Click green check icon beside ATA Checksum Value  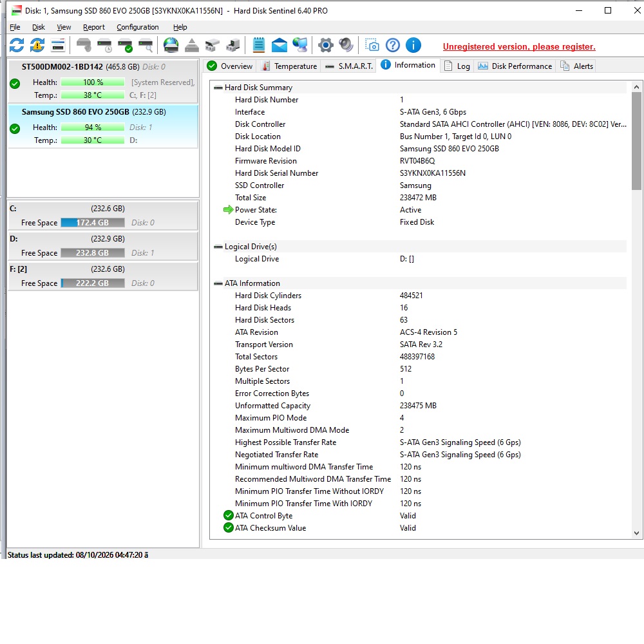[229, 527]
